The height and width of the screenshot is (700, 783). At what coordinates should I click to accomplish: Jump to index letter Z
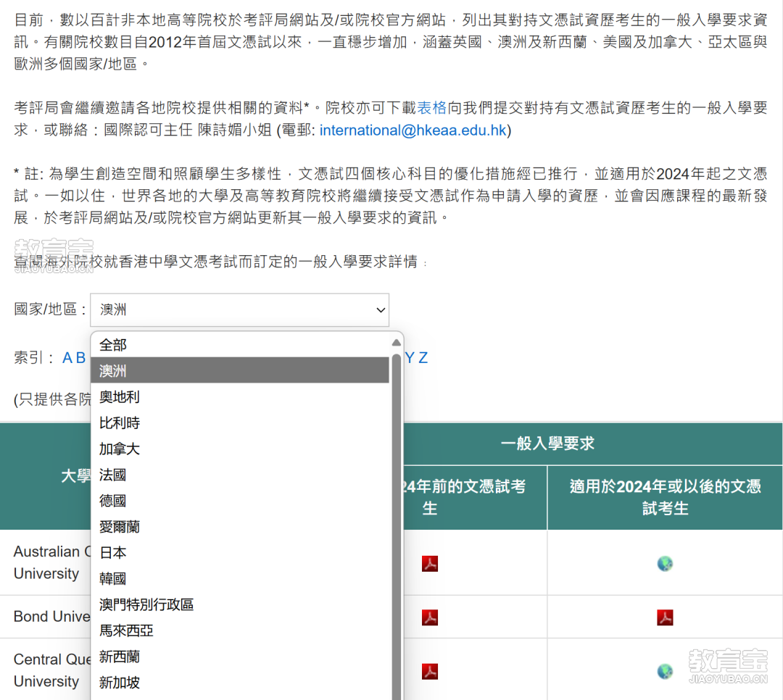[x=423, y=357]
